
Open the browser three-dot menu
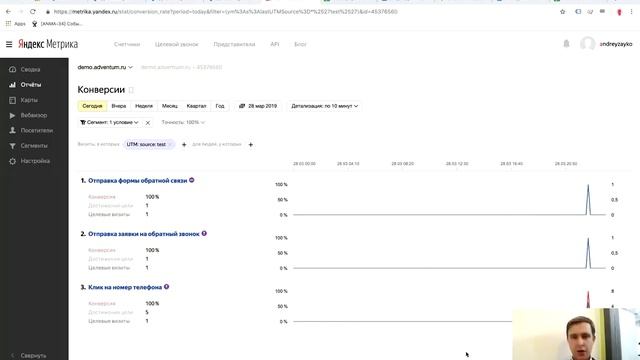[631, 12]
